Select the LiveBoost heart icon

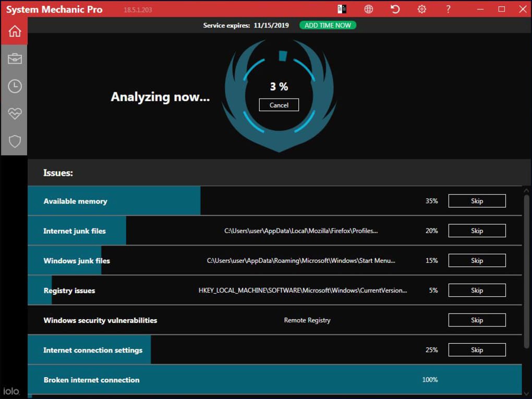pos(14,113)
